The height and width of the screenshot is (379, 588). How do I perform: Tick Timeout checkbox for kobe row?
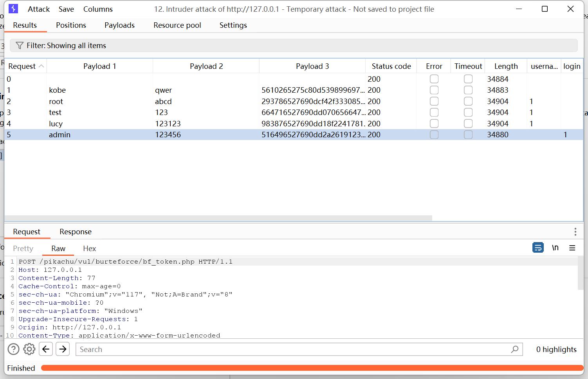[x=468, y=90]
